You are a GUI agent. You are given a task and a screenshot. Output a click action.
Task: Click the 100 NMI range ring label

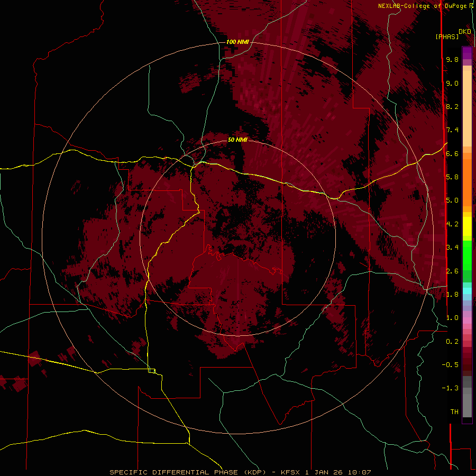pyautogui.click(x=237, y=42)
